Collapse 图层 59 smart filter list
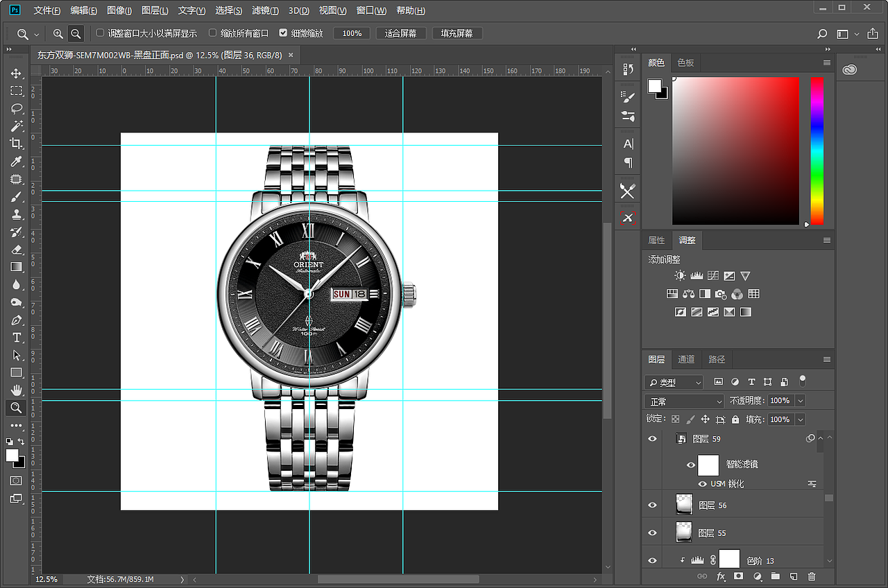Image resolution: width=888 pixels, height=588 pixels. click(x=821, y=438)
